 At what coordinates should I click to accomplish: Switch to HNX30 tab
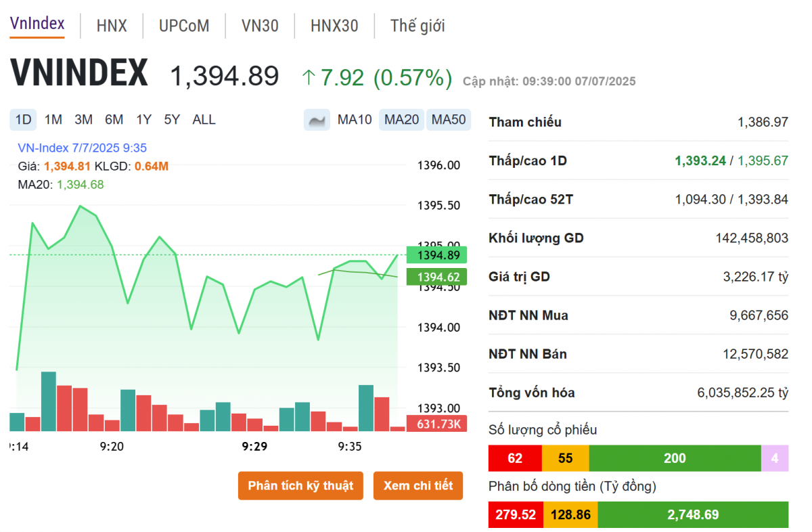[x=334, y=26]
